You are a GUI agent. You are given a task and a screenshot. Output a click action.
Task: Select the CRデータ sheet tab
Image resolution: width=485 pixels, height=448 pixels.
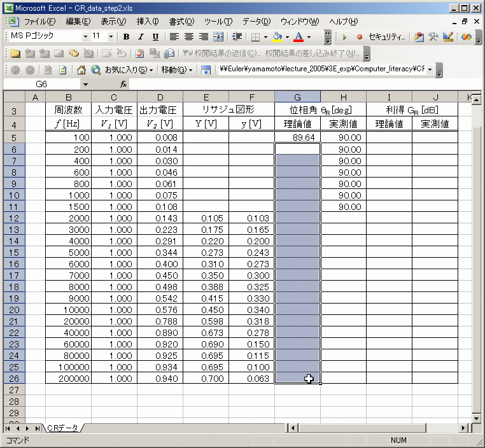(x=62, y=428)
